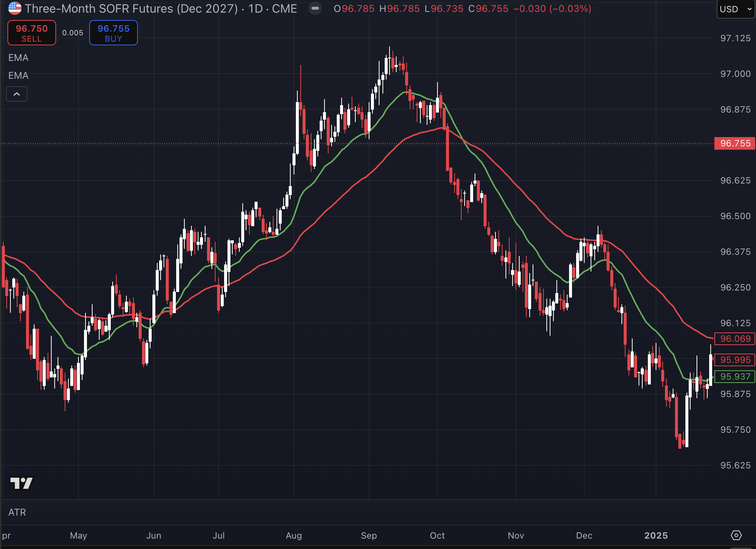Viewport: 756px width, 549px height.
Task: Click the 96.069 red EMA price tag
Action: (734, 339)
